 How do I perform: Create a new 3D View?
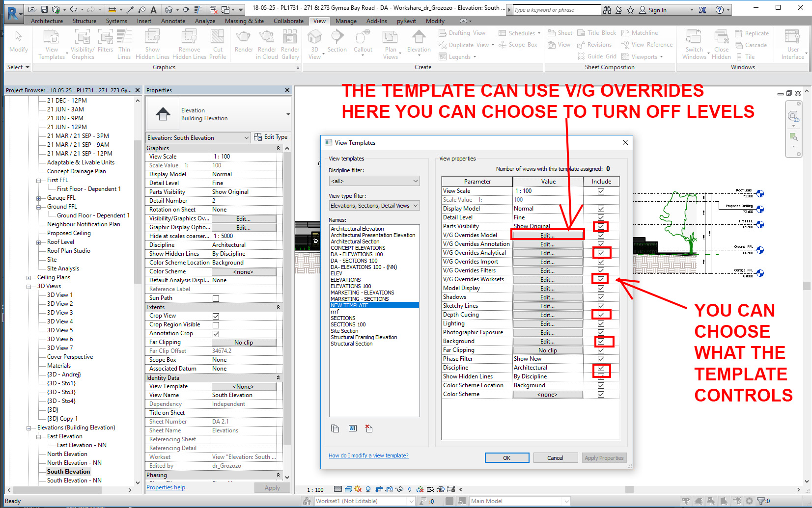click(315, 42)
